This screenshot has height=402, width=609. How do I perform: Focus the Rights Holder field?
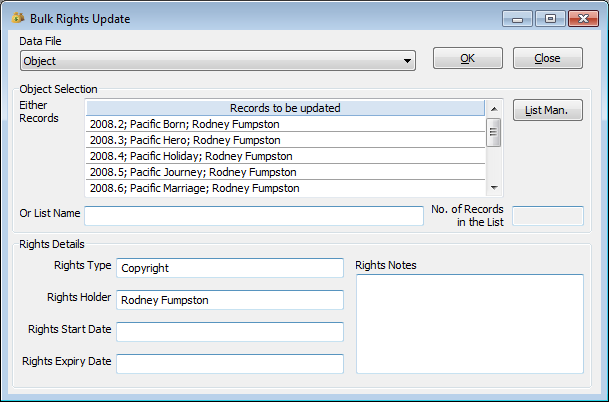230,300
